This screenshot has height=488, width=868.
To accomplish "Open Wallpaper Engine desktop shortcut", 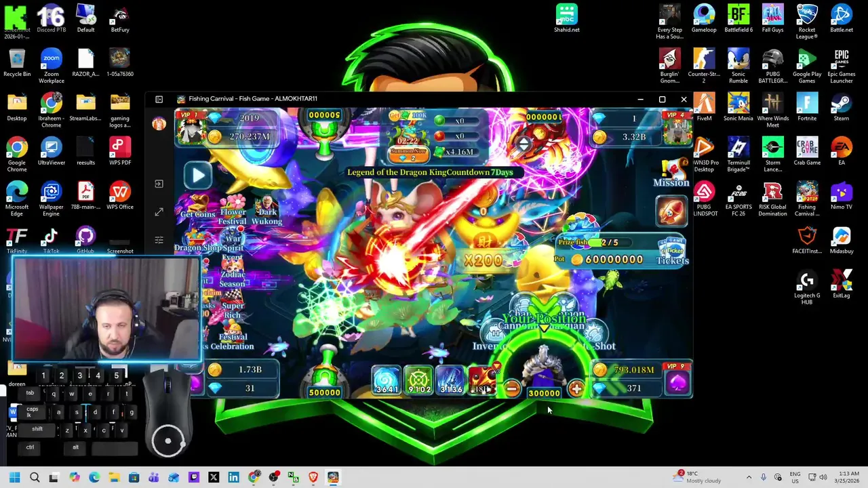I will (x=51, y=199).
